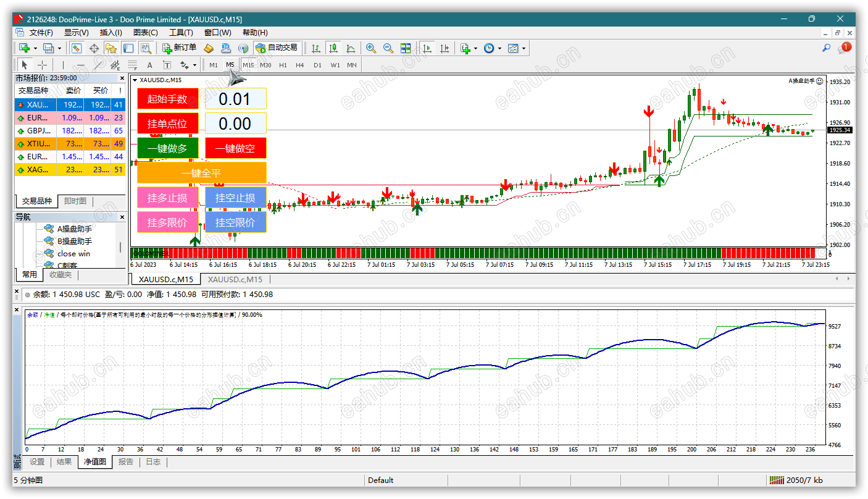Open the XAUUSD.c,M15 chart title triangle
Viewport: 868px width, 499px height.
pyautogui.click(x=135, y=80)
